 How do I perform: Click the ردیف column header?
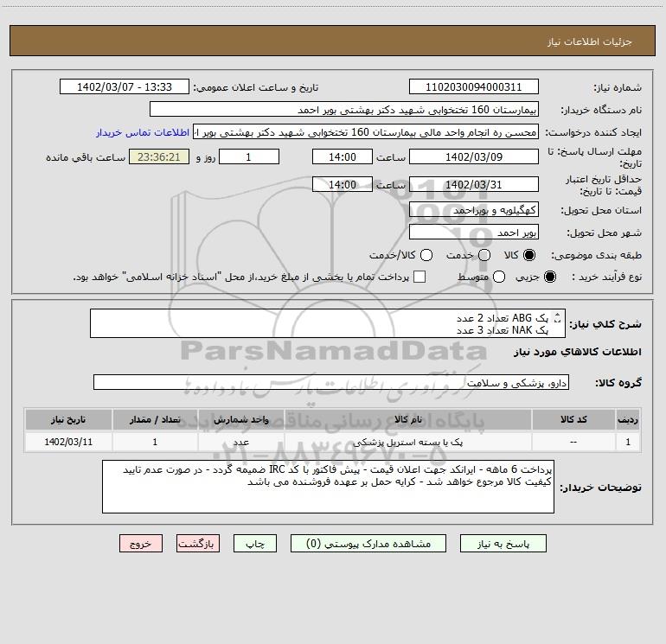click(x=628, y=419)
